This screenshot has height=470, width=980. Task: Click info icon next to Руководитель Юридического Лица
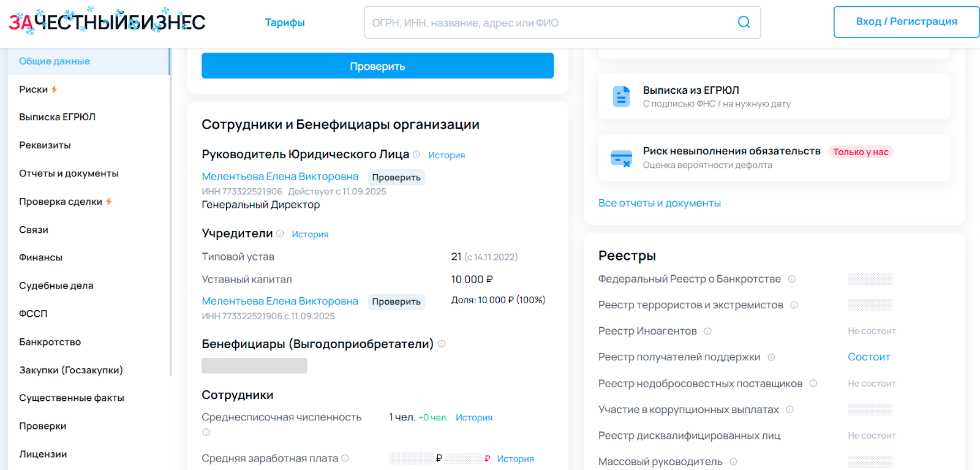click(x=417, y=154)
